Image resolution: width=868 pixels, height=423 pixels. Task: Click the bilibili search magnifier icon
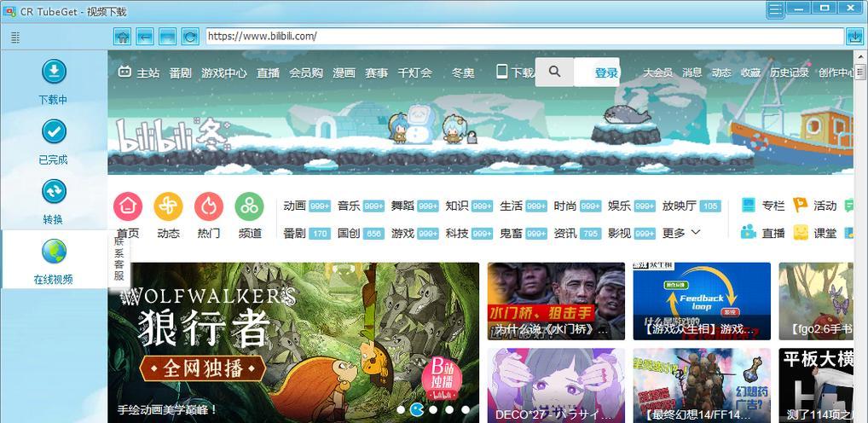coord(554,72)
